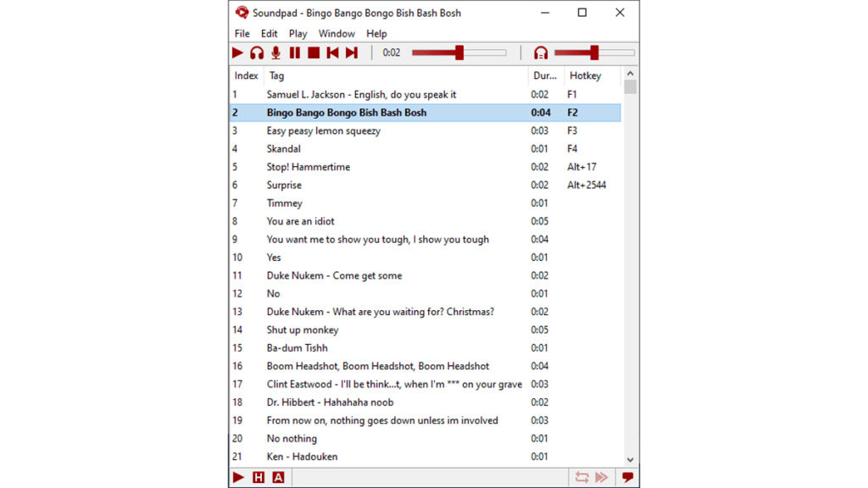This screenshot has width=868, height=488.
Task: Click the scrollbar down arrow
Action: coord(630,460)
